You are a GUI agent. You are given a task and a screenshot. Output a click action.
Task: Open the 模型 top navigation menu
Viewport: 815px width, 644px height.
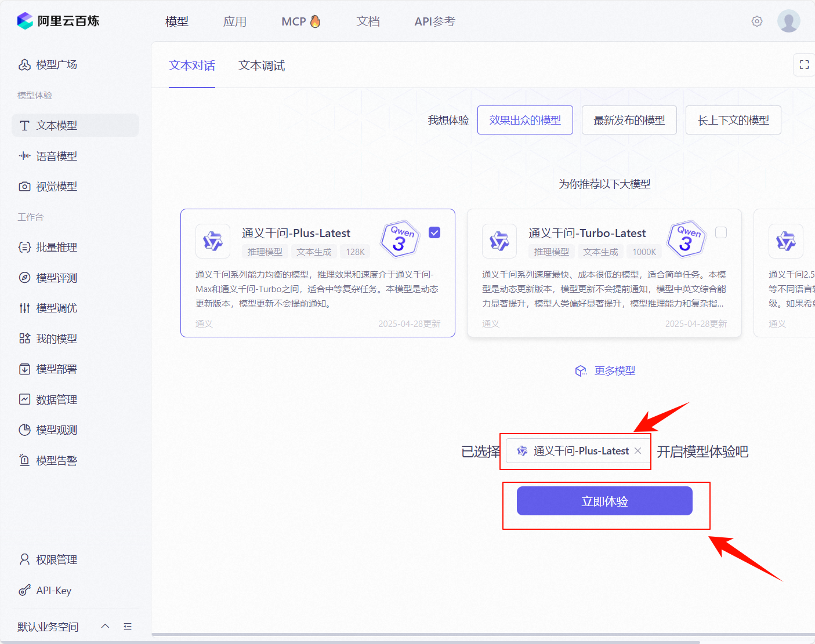tap(177, 21)
